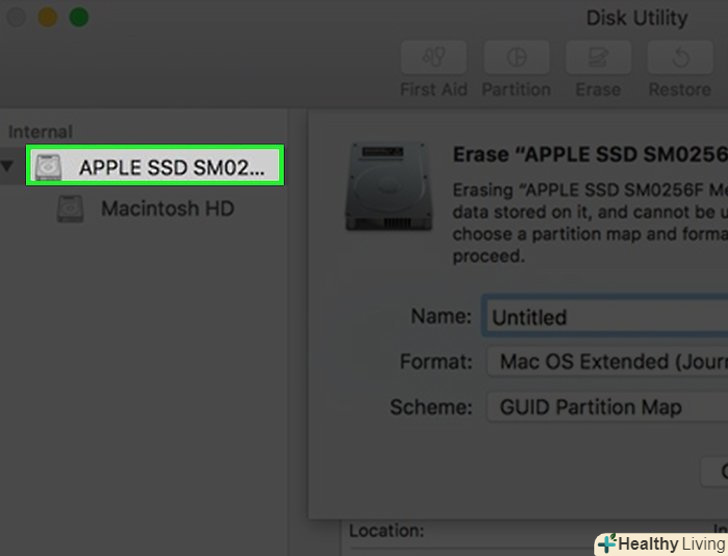
Task: Click the large hard drive image in Erase dialog
Action: (x=389, y=187)
